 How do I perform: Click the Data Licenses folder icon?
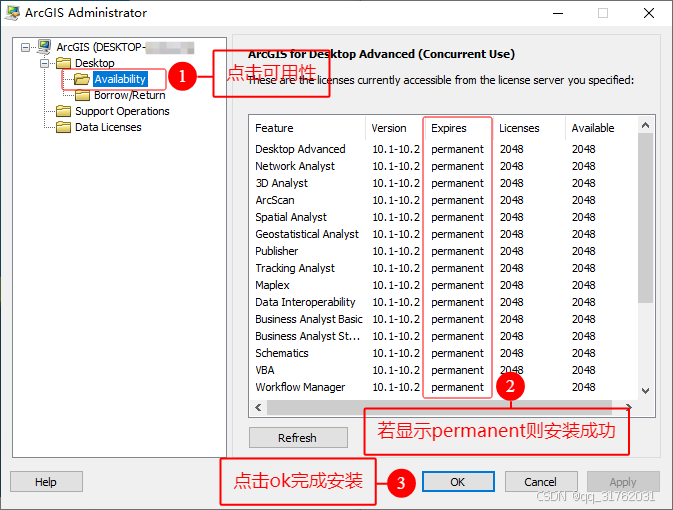(63, 127)
